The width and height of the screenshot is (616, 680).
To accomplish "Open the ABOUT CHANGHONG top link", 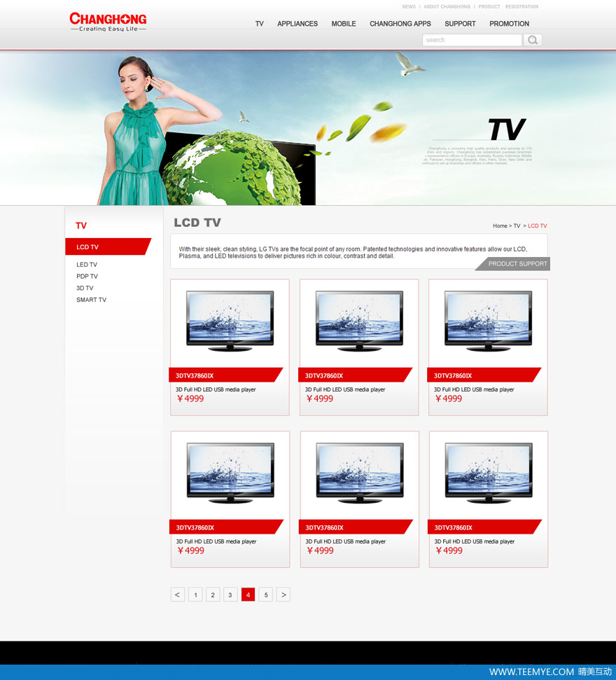I will (447, 6).
